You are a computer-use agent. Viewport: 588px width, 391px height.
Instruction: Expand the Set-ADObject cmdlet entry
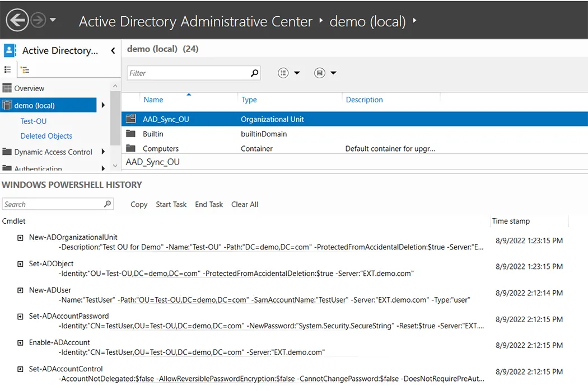(20, 264)
